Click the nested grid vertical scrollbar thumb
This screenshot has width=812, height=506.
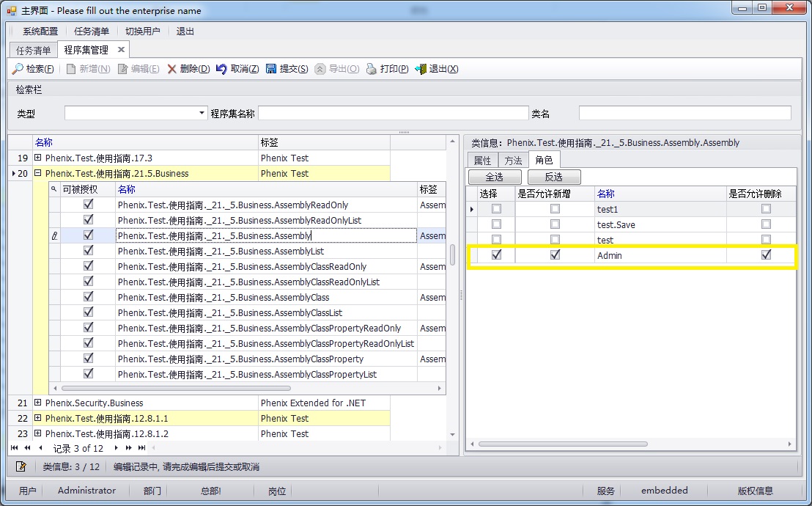(453, 254)
